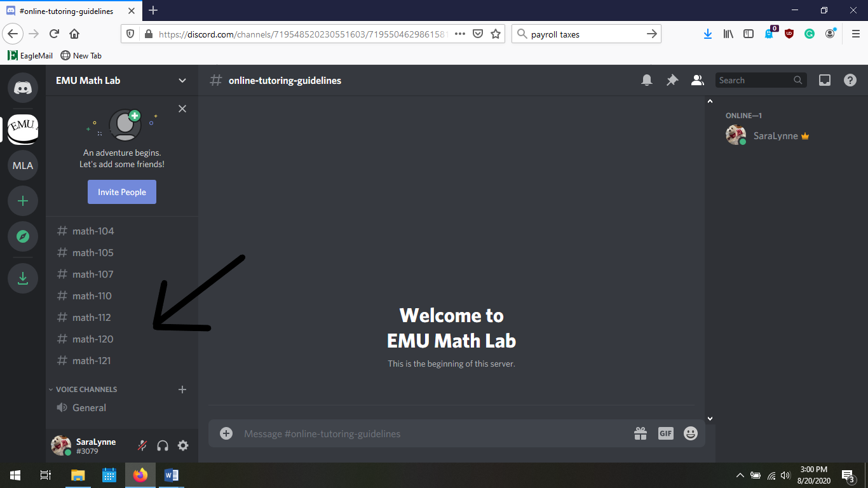Open a new Firefox tab

tap(153, 10)
